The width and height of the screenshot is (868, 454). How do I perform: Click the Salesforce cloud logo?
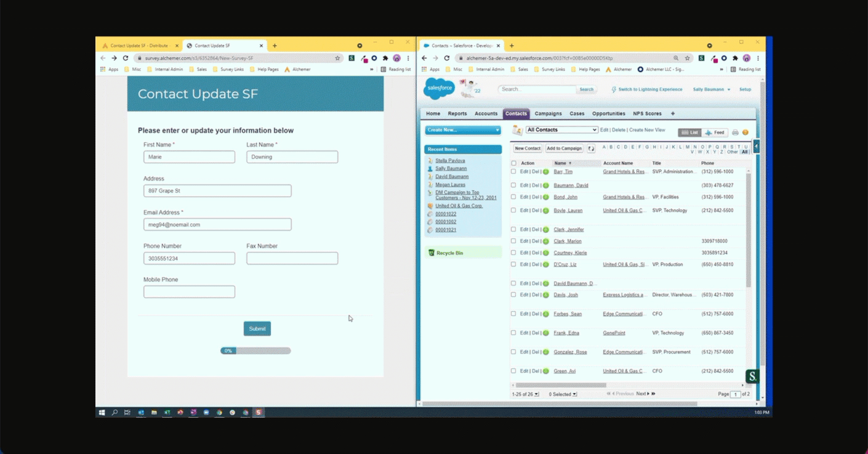point(439,89)
